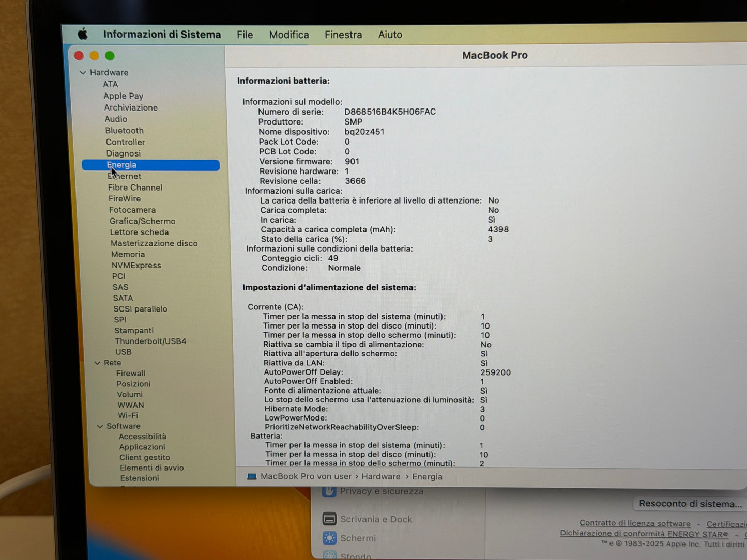Select Thunderbolt/USB4 in the sidebar
The height and width of the screenshot is (560, 747).
[x=150, y=341]
